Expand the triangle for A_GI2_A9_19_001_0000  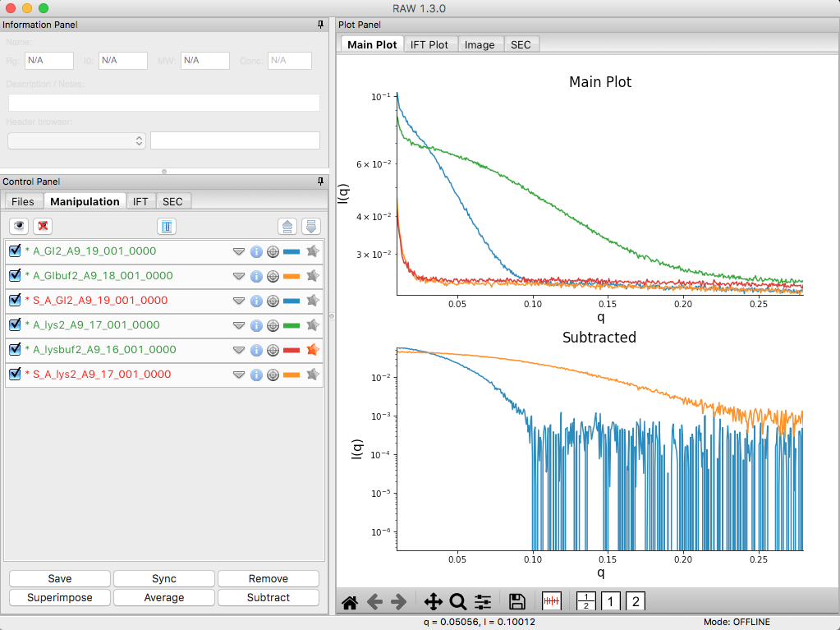point(239,252)
